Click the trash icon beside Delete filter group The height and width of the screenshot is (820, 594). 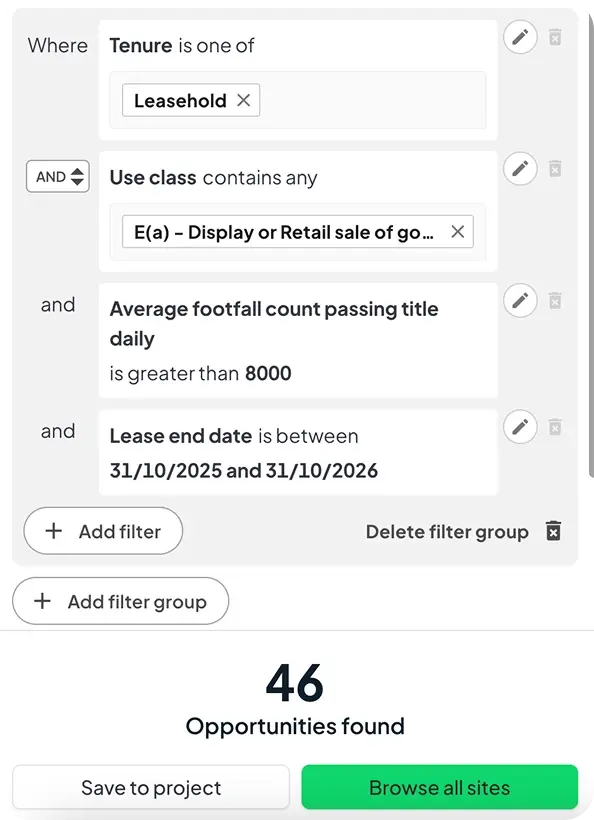(x=554, y=531)
